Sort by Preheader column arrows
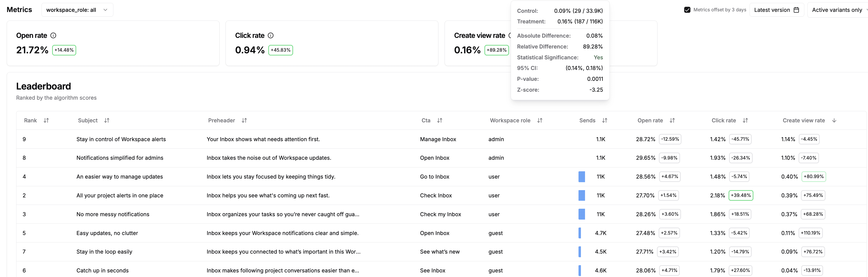 [244, 120]
